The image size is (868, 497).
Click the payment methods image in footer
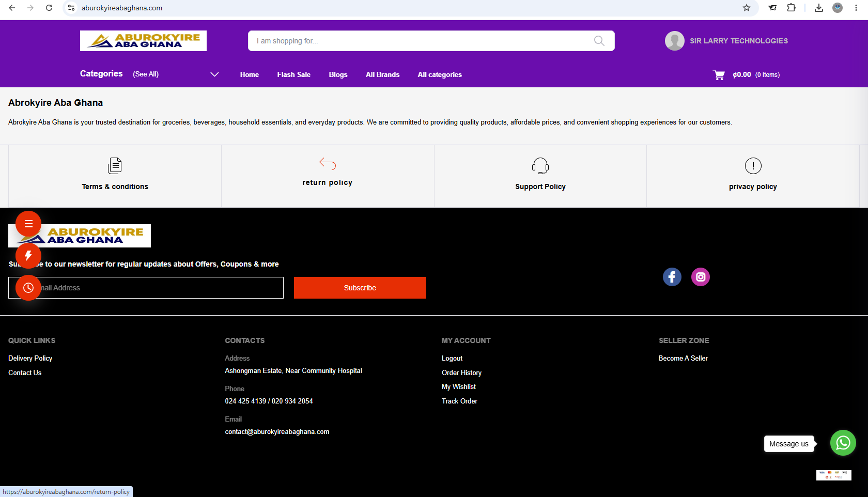pyautogui.click(x=834, y=475)
